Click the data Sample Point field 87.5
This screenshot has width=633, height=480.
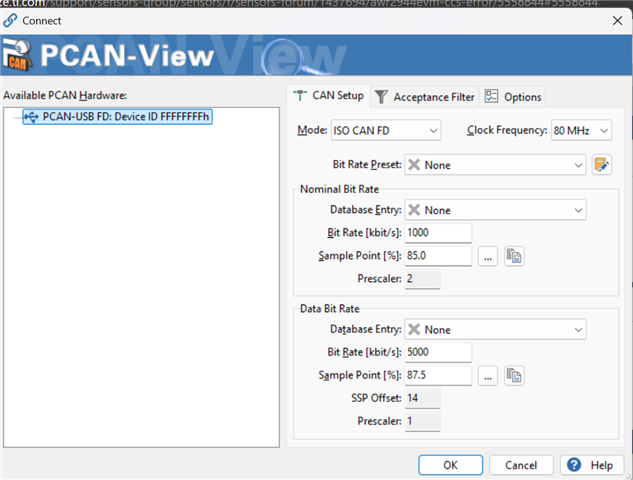[x=438, y=375]
